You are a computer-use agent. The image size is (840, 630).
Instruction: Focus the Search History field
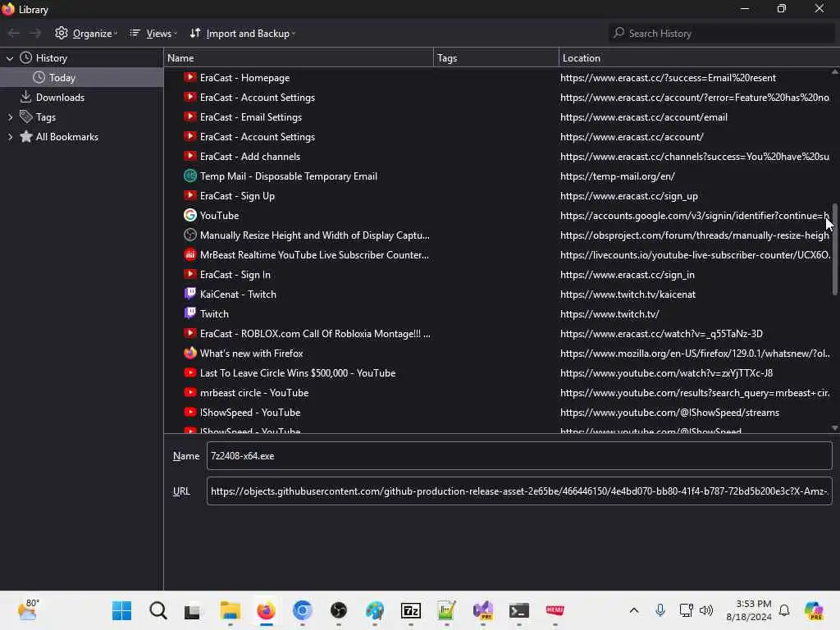click(x=722, y=33)
